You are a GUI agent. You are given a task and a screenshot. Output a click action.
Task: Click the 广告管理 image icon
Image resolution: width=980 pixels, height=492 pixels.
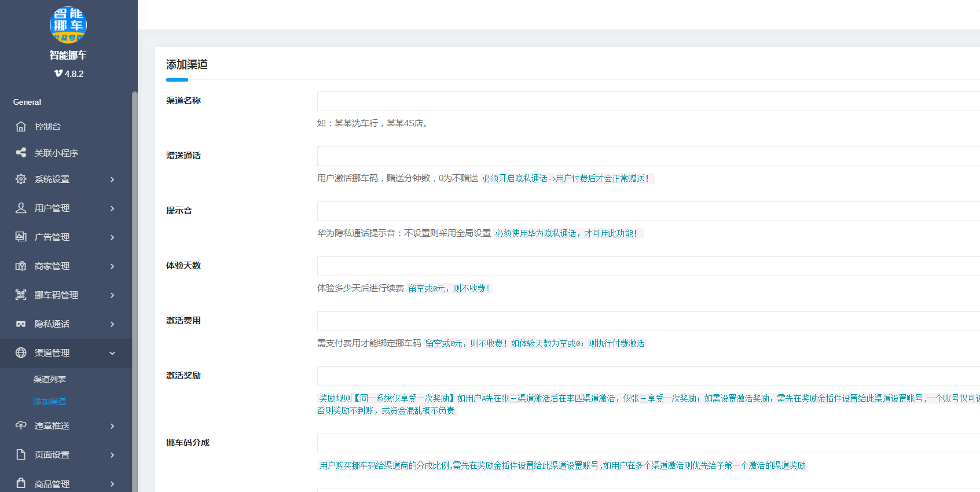tap(21, 237)
